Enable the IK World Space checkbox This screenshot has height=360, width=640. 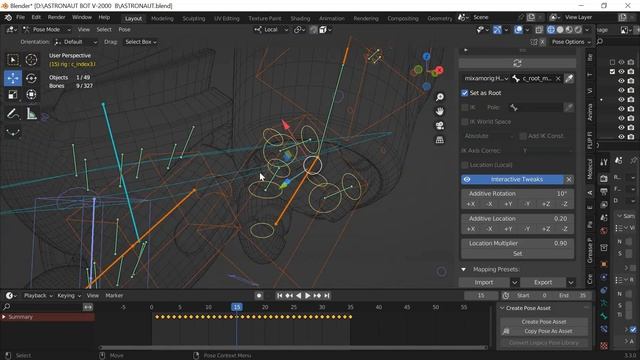point(464,122)
